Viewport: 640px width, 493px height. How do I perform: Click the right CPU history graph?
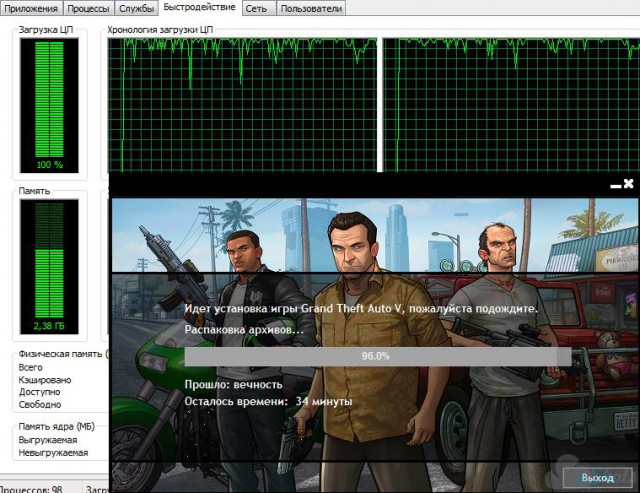click(511, 105)
